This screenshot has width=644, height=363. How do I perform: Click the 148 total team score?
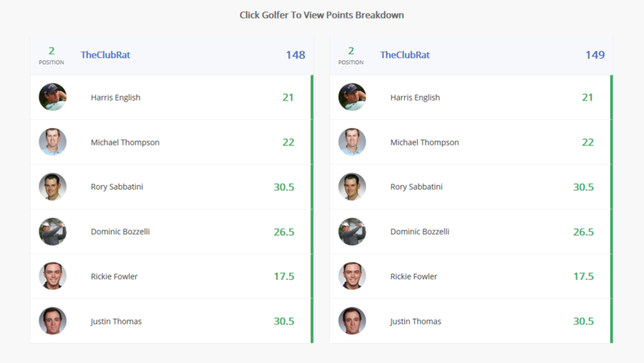coord(295,55)
